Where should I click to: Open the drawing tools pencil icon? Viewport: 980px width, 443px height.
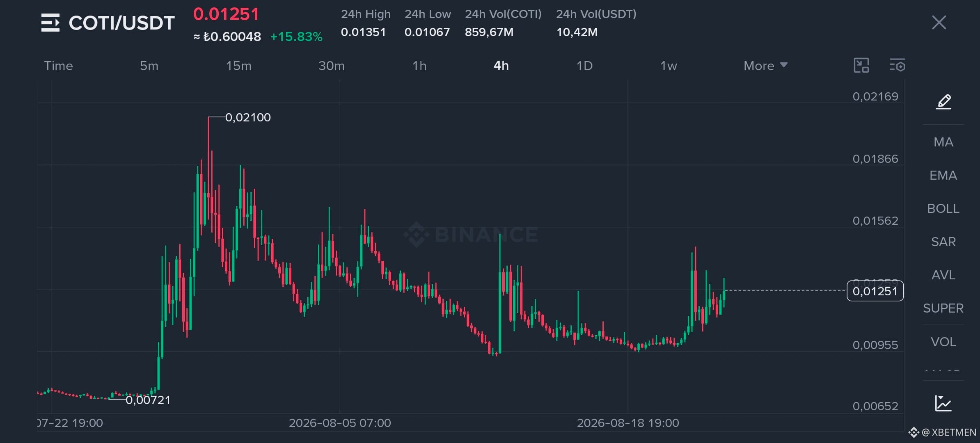coord(943,101)
